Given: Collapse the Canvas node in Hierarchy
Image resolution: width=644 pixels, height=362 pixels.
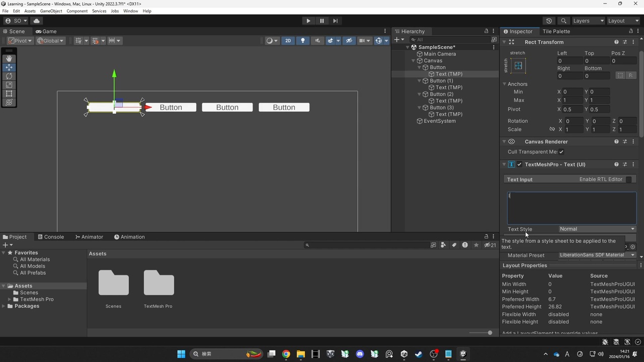Looking at the screenshot, I should point(413,60).
